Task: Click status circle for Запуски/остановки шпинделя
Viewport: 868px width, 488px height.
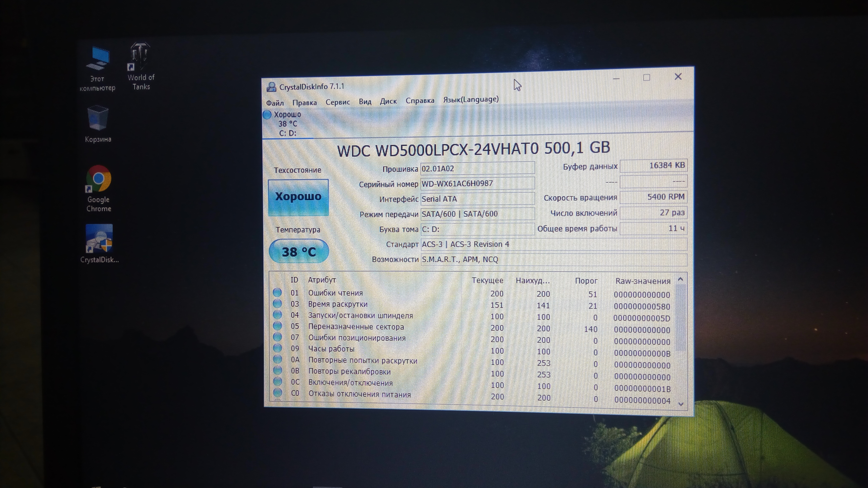Action: [277, 315]
